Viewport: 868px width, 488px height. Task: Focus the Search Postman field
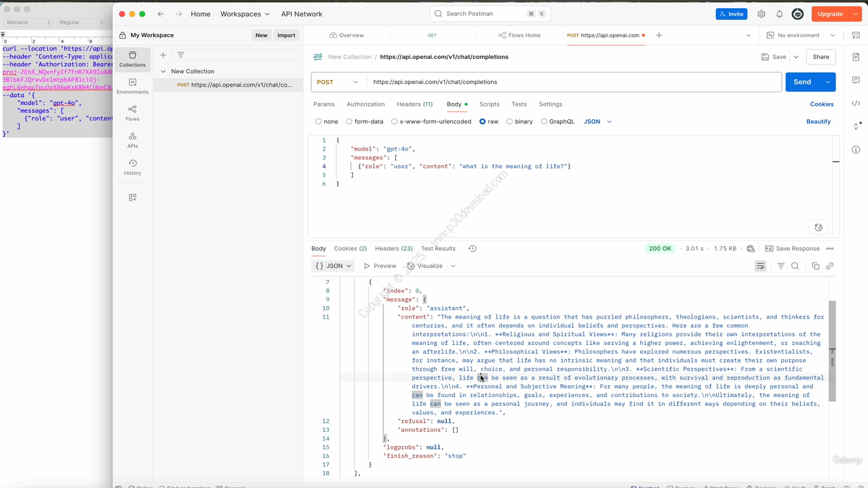pyautogui.click(x=489, y=14)
